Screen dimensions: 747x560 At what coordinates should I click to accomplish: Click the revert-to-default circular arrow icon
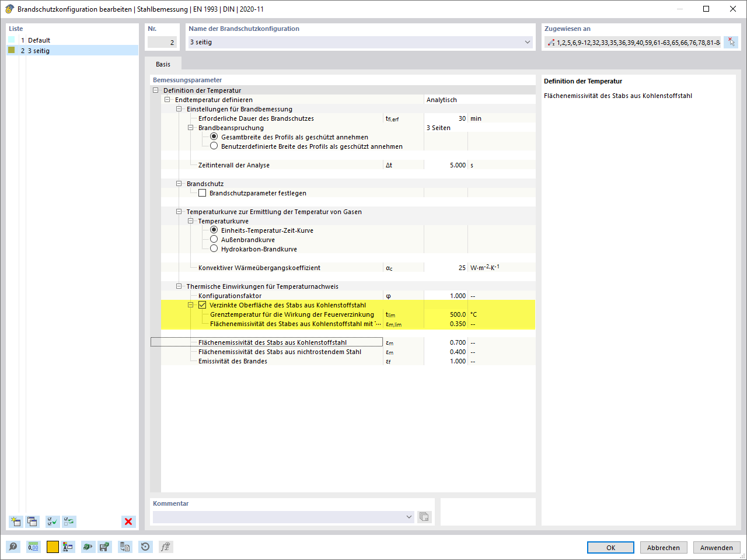pos(145,547)
